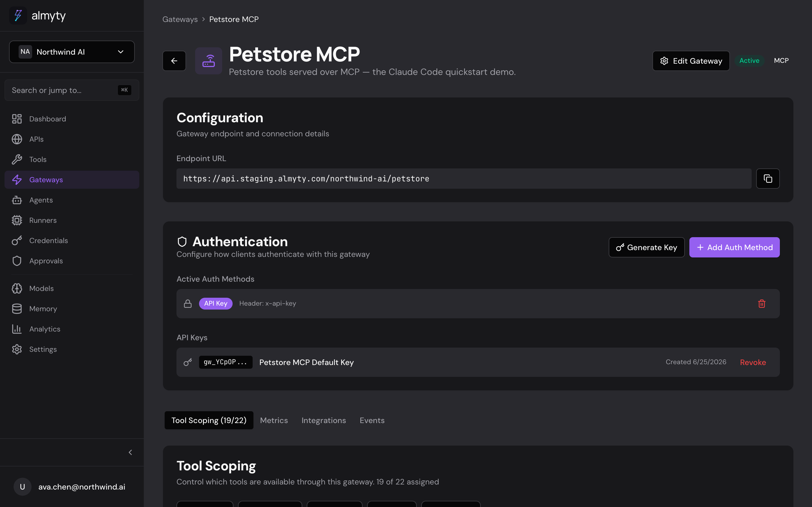Click the Search or jump to field
The width and height of the screenshot is (812, 507).
click(x=72, y=90)
